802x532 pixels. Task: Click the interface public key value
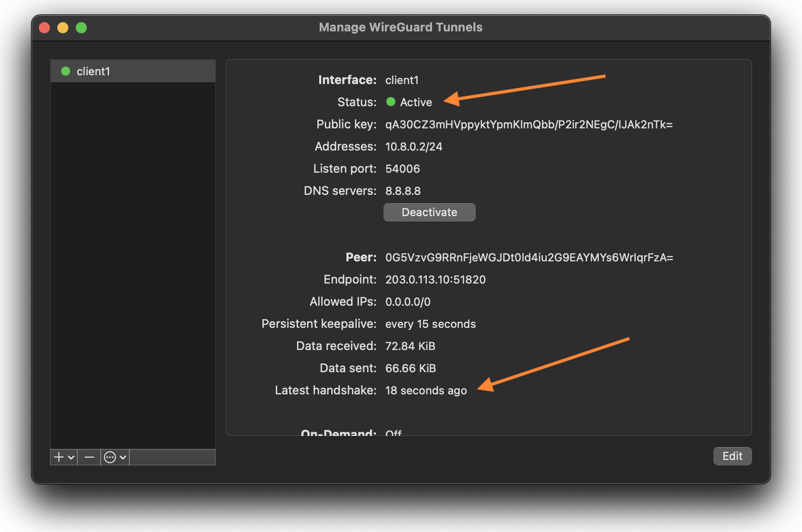(529, 125)
